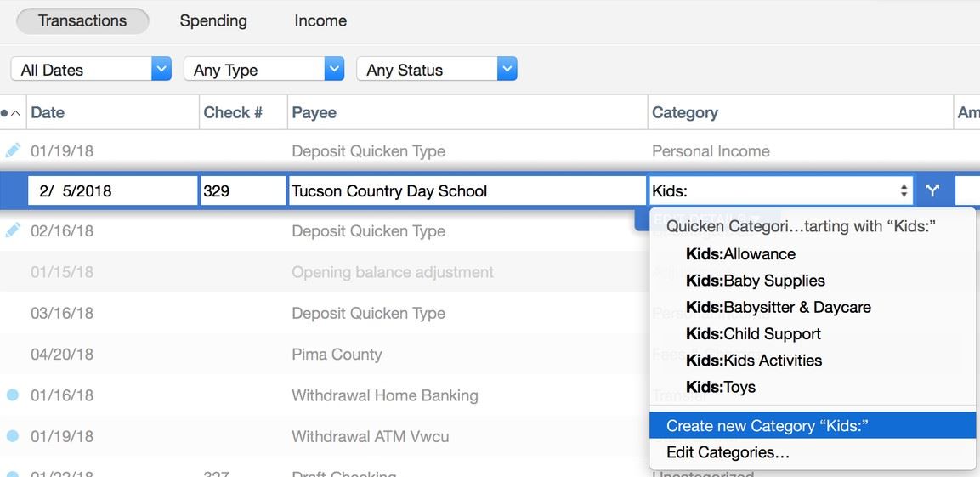
Task: Click the split transaction icon
Action: 932,190
